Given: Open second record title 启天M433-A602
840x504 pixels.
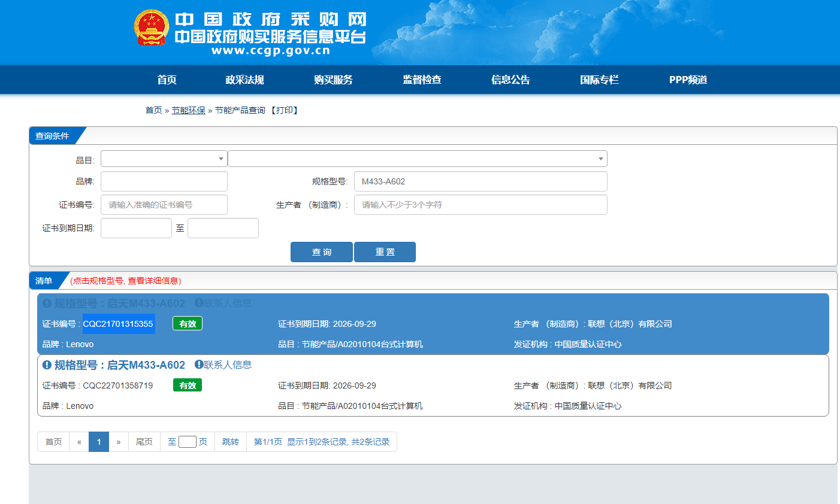Looking at the screenshot, I should [119, 365].
